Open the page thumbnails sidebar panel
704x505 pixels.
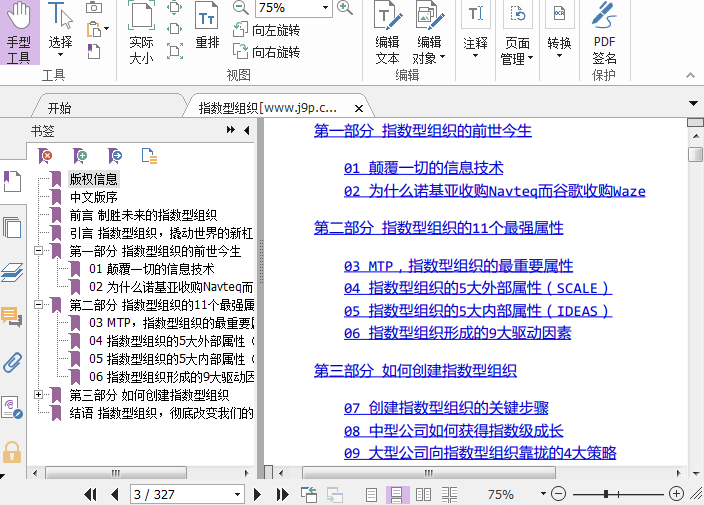click(x=12, y=227)
